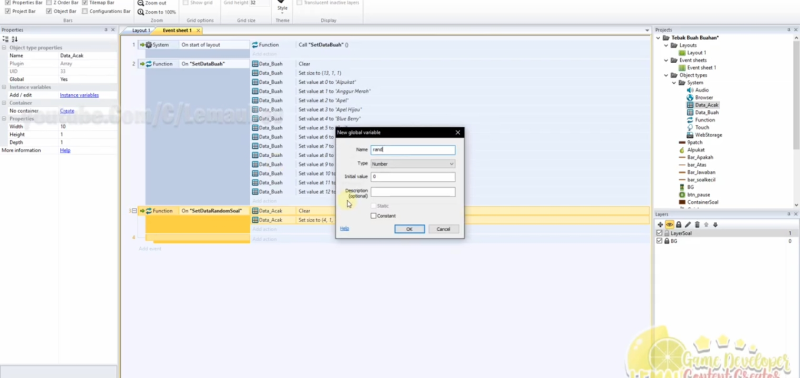Viewport: 800px width, 378px height.
Task: Collapse Object types folder in Projects
Action: tap(666, 75)
